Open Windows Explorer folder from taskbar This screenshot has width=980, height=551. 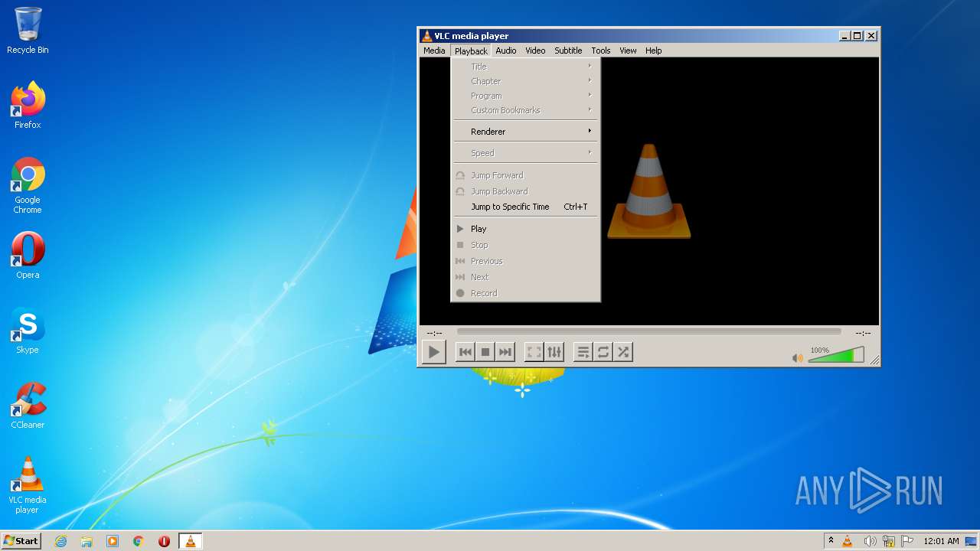click(x=87, y=541)
